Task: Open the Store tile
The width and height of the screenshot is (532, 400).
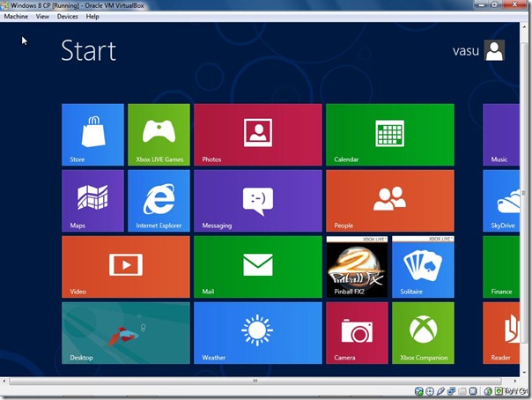Action: coord(92,135)
